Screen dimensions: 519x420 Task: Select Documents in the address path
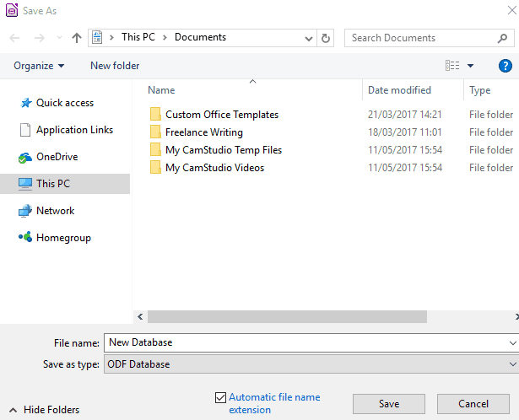pos(200,37)
